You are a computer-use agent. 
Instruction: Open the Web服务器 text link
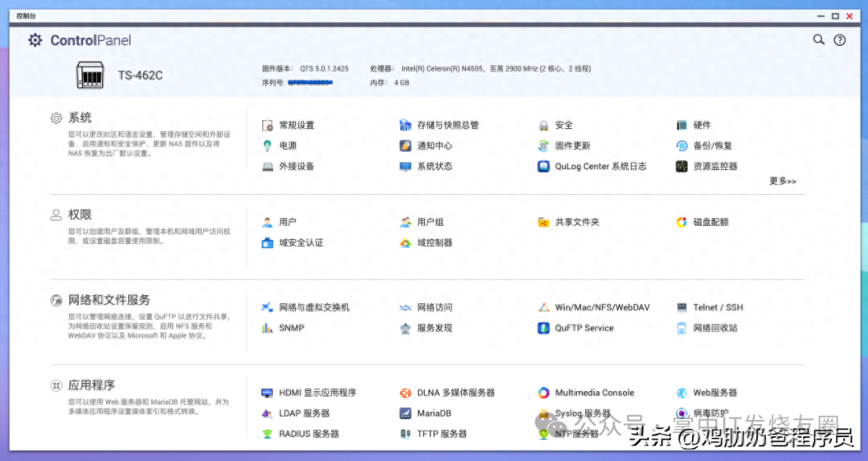click(x=715, y=393)
